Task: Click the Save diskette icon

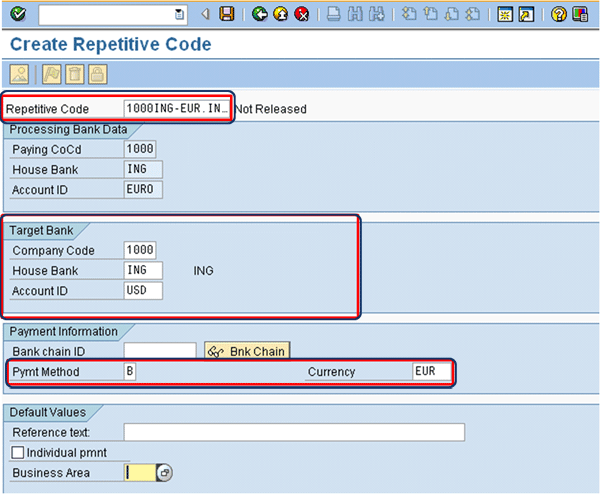Action: [227, 14]
